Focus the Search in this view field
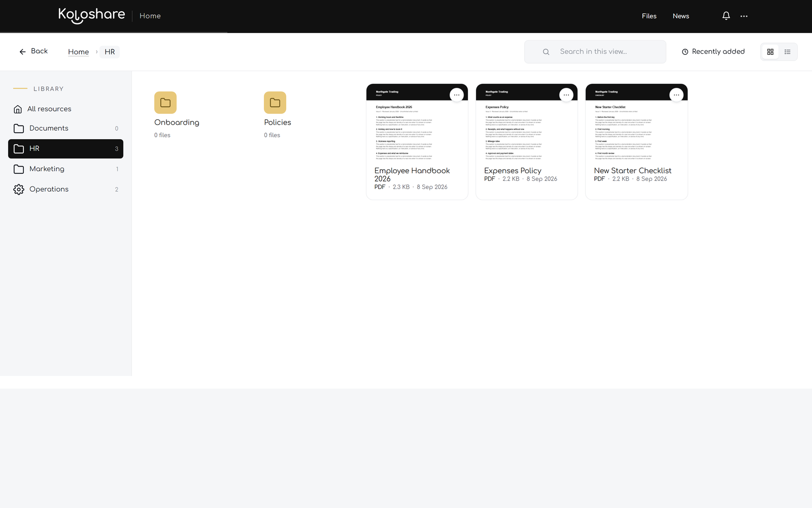 click(595, 52)
